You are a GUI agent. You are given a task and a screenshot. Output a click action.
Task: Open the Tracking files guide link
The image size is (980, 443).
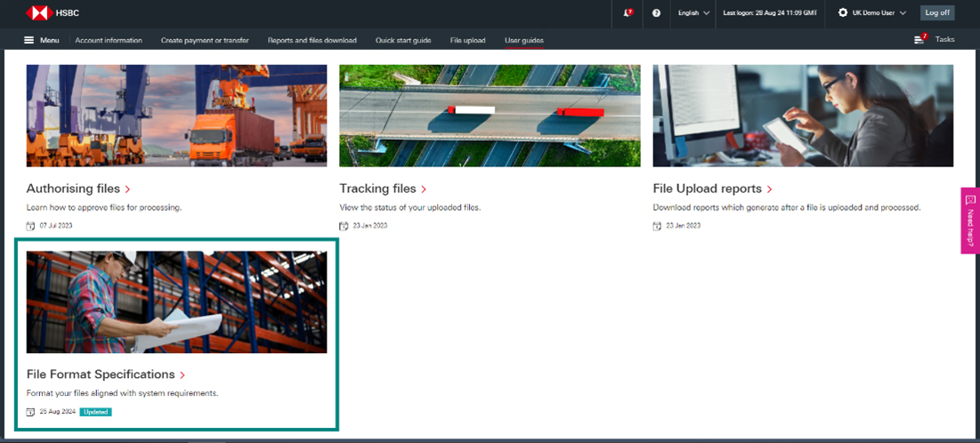[377, 189]
